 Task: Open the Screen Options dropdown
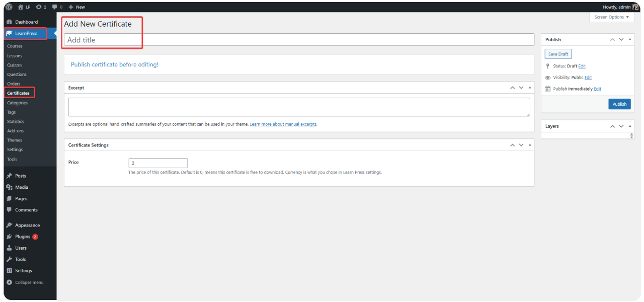coord(611,17)
